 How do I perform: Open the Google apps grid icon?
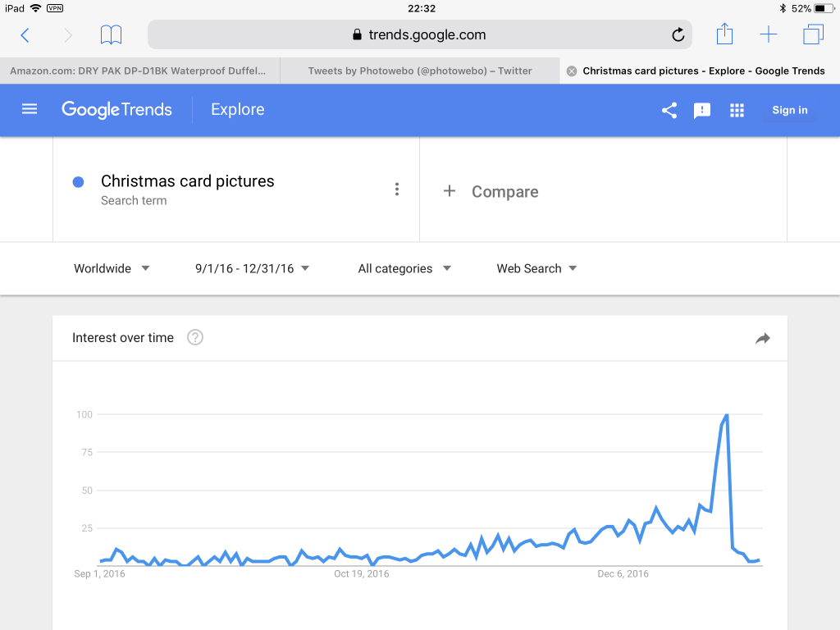[x=737, y=110]
